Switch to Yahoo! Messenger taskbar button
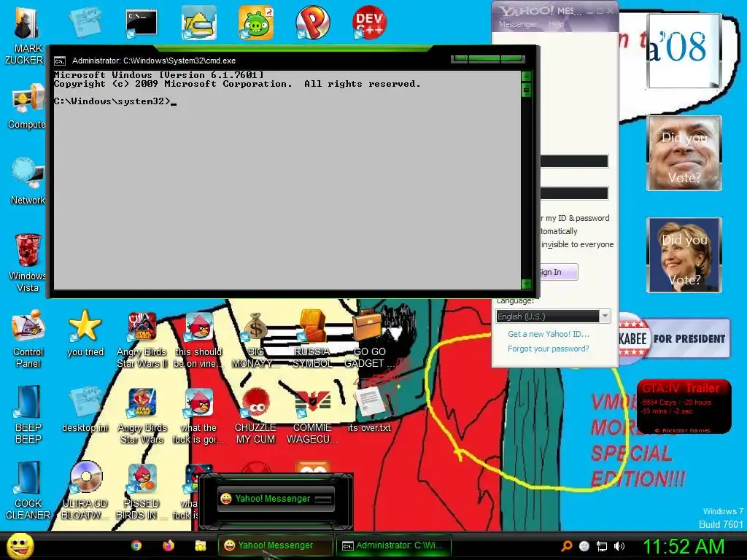 tap(275, 545)
